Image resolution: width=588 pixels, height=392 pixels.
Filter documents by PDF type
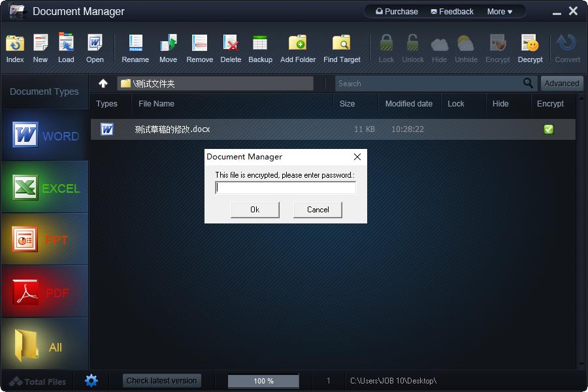pyautogui.click(x=45, y=291)
